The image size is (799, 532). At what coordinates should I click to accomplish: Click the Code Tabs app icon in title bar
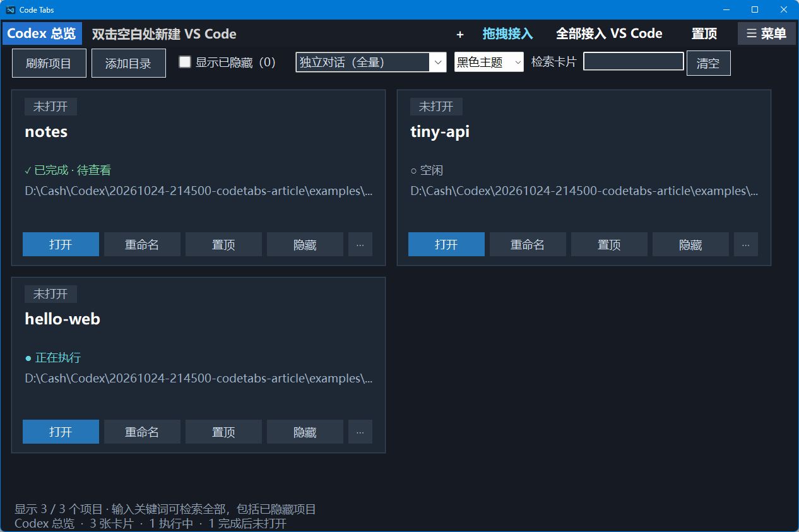tap(11, 9)
